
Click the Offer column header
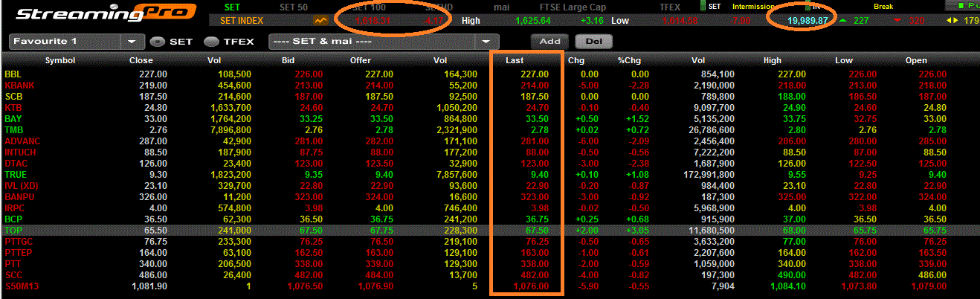360,60
